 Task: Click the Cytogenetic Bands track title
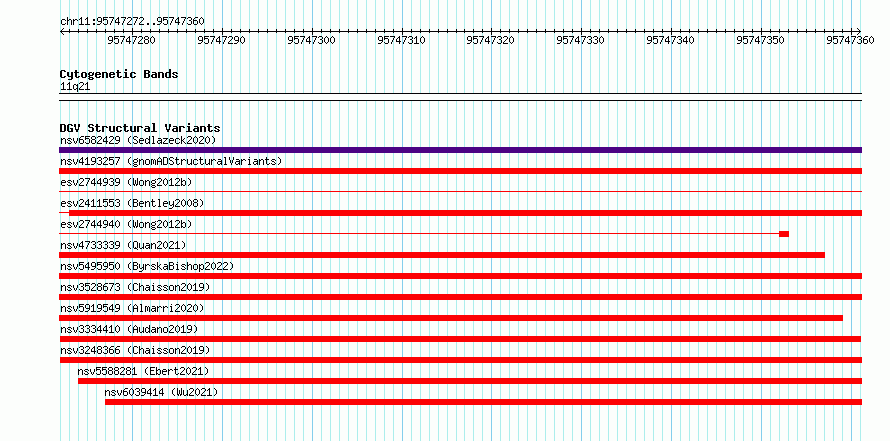click(119, 74)
